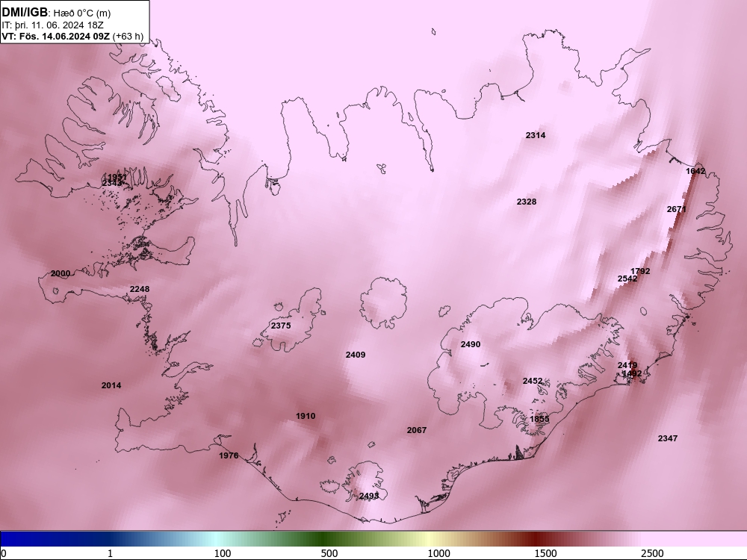Screen dimensions: 747x560
Task: Select the 1910 value label
Action: [x=306, y=416]
